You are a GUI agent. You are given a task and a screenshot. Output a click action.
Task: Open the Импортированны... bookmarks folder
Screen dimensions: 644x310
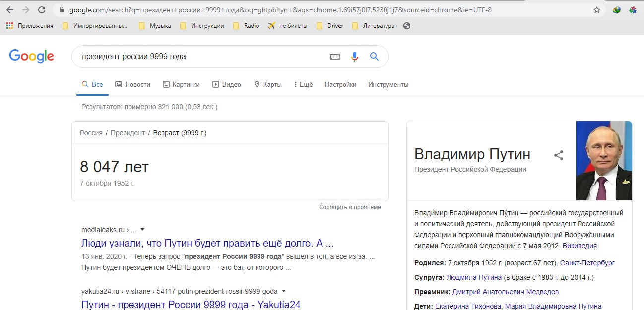coord(95,26)
